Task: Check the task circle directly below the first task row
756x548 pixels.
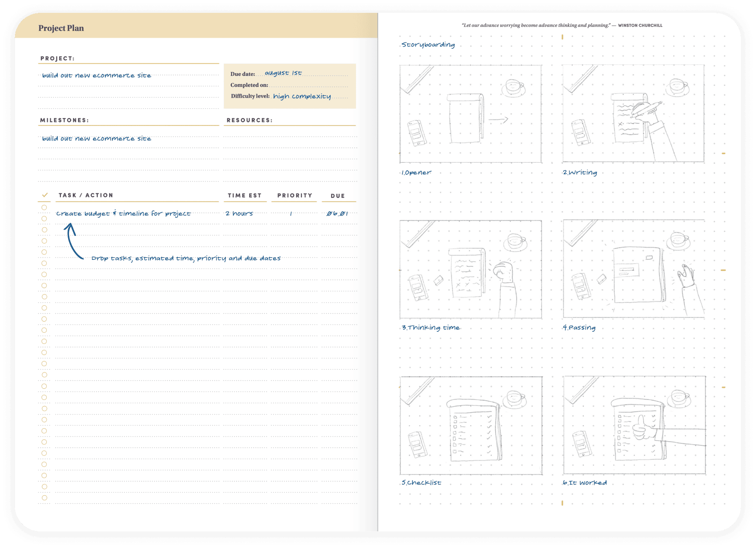Action: pos(44,219)
